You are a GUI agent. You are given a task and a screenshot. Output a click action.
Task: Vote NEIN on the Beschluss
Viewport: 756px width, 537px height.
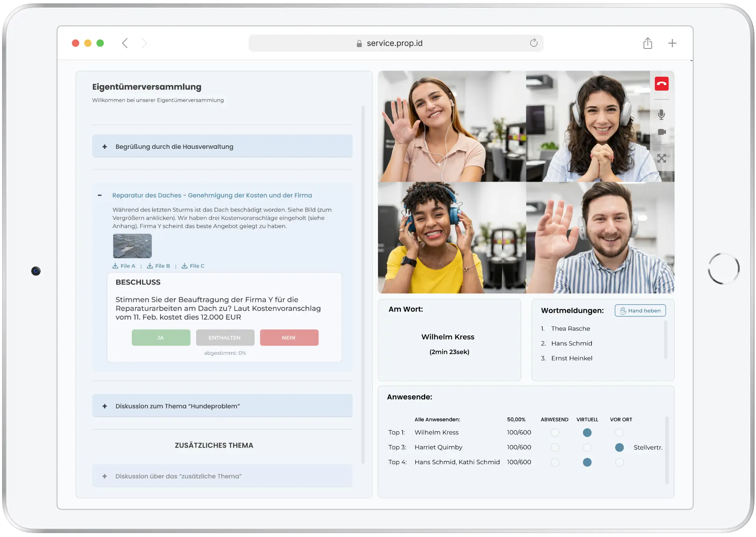pos(289,338)
